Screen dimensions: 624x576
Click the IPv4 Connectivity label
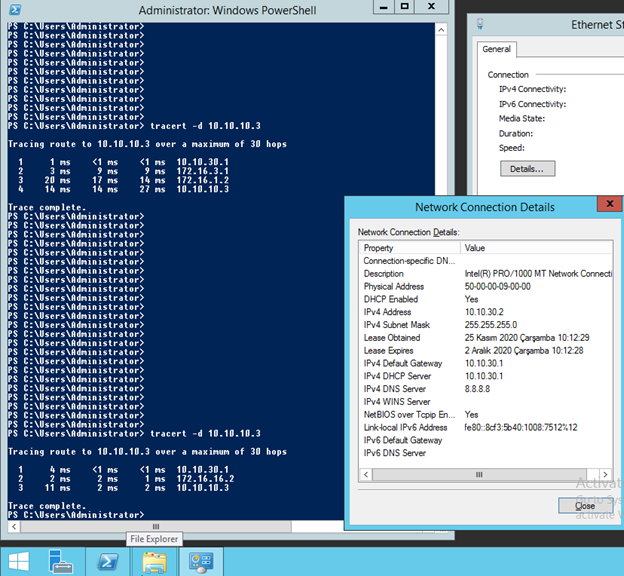[x=532, y=89]
